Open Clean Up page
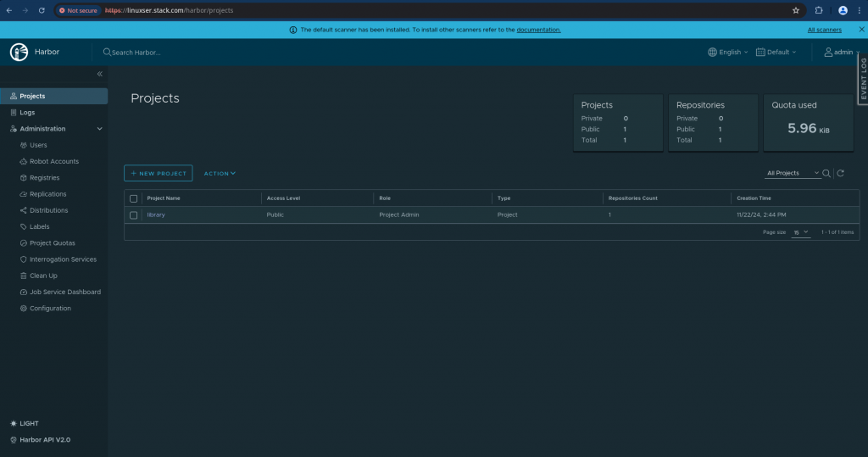 (x=43, y=276)
